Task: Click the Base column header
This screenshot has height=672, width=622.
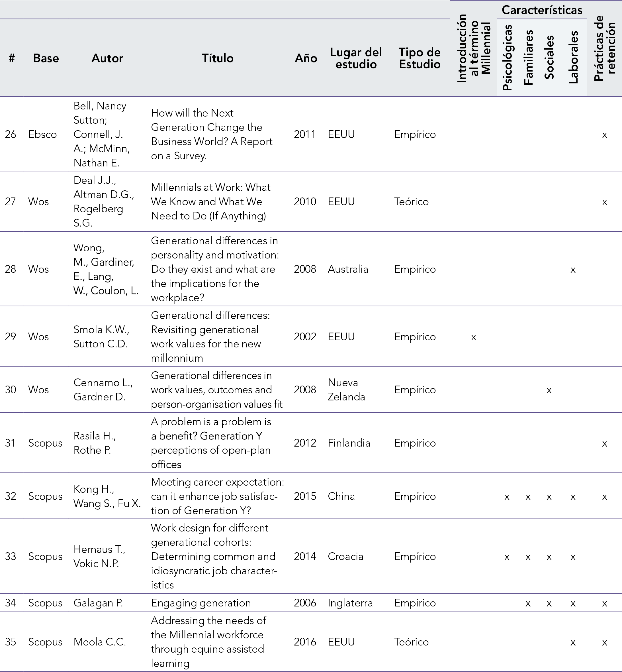Action: (46, 58)
